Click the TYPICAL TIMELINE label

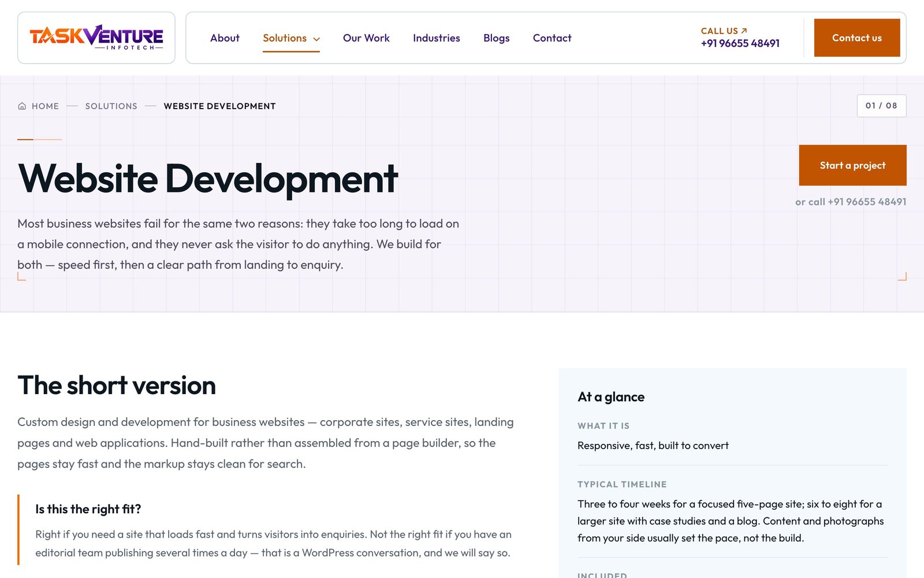(622, 484)
